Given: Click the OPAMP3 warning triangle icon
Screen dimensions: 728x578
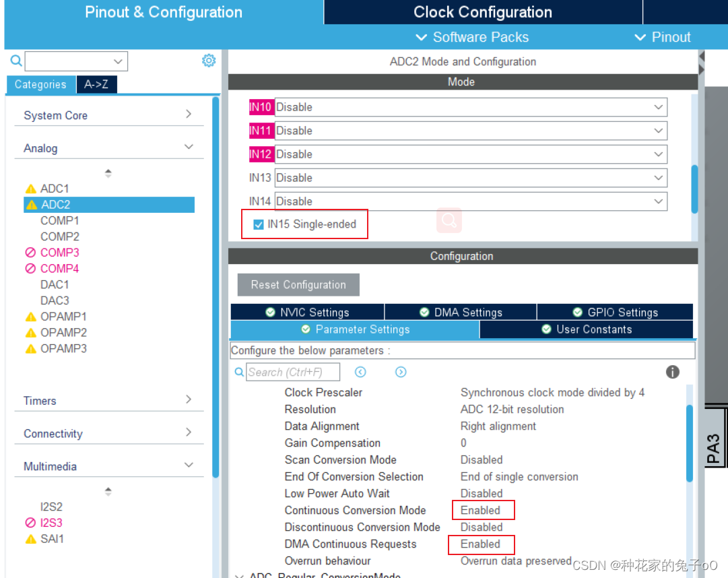Looking at the screenshot, I should (31, 349).
